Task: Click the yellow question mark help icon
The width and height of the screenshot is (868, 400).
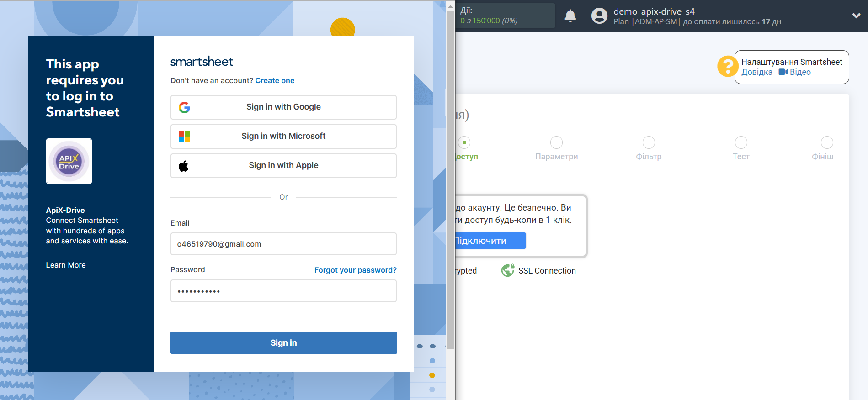Action: [727, 67]
